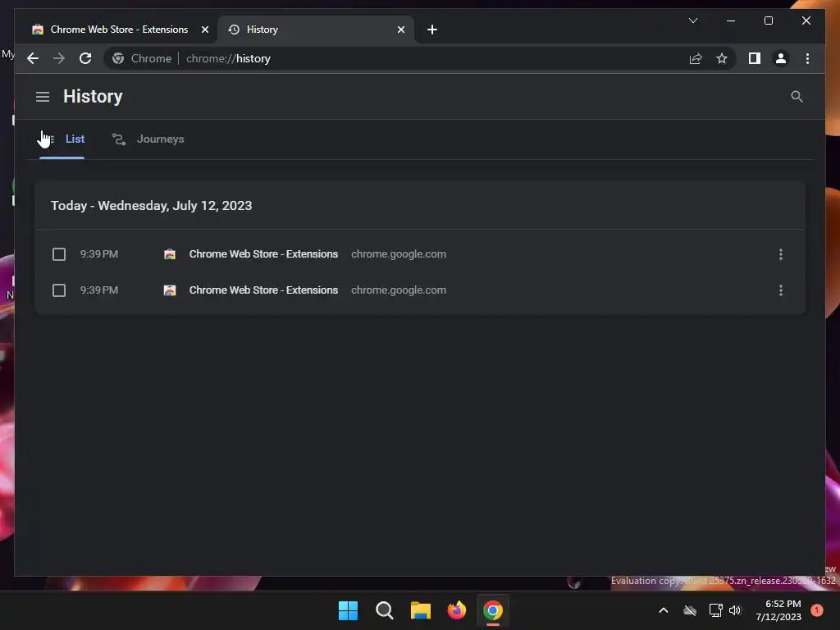Switch to the Chrome Web Store - Extensions tab

pyautogui.click(x=119, y=30)
